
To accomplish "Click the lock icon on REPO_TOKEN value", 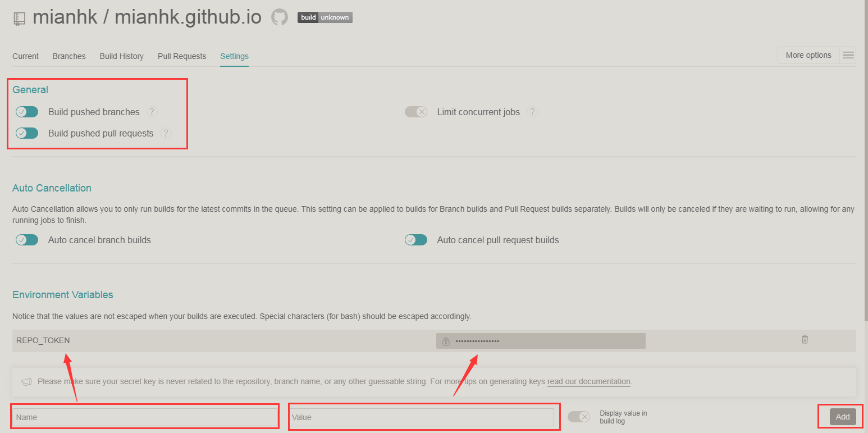I will [x=446, y=341].
